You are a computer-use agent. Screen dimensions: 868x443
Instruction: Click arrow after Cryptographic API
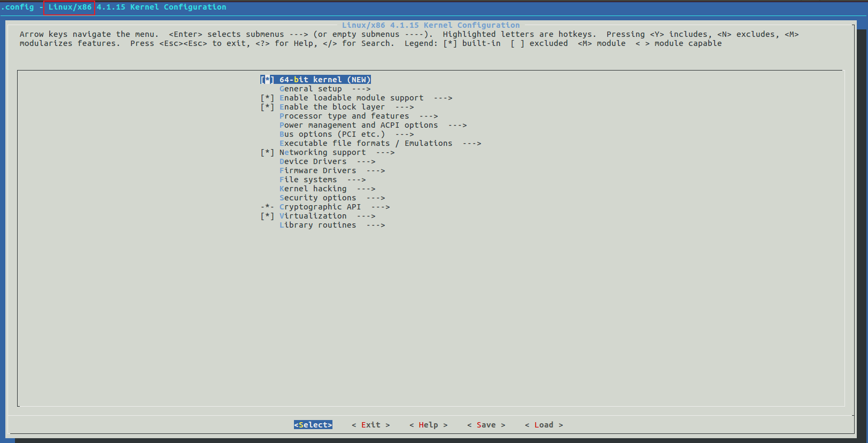[381, 207]
